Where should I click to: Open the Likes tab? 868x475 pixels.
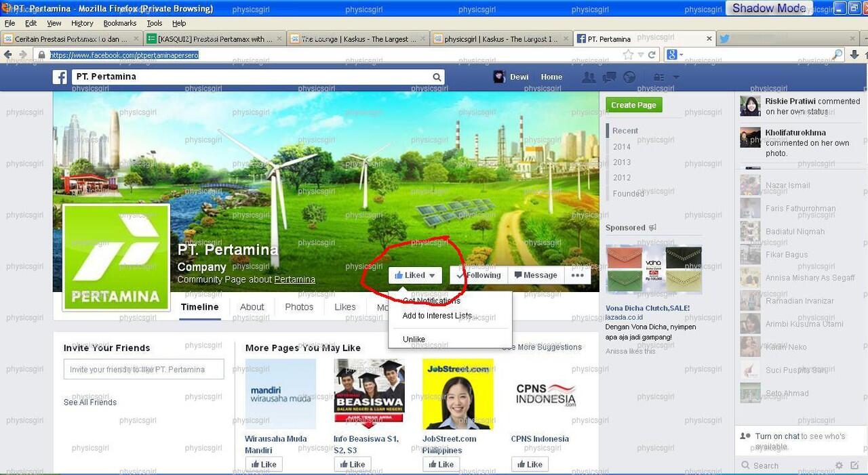(x=345, y=307)
